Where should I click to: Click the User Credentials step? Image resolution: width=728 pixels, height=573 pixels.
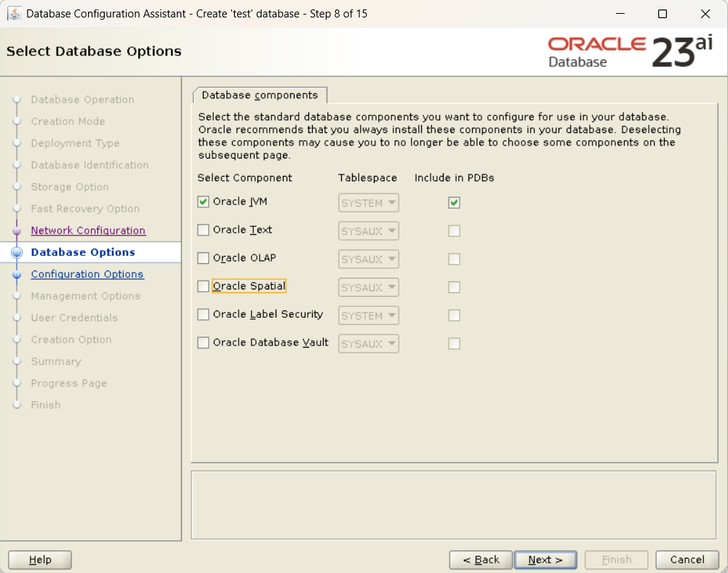tap(74, 318)
